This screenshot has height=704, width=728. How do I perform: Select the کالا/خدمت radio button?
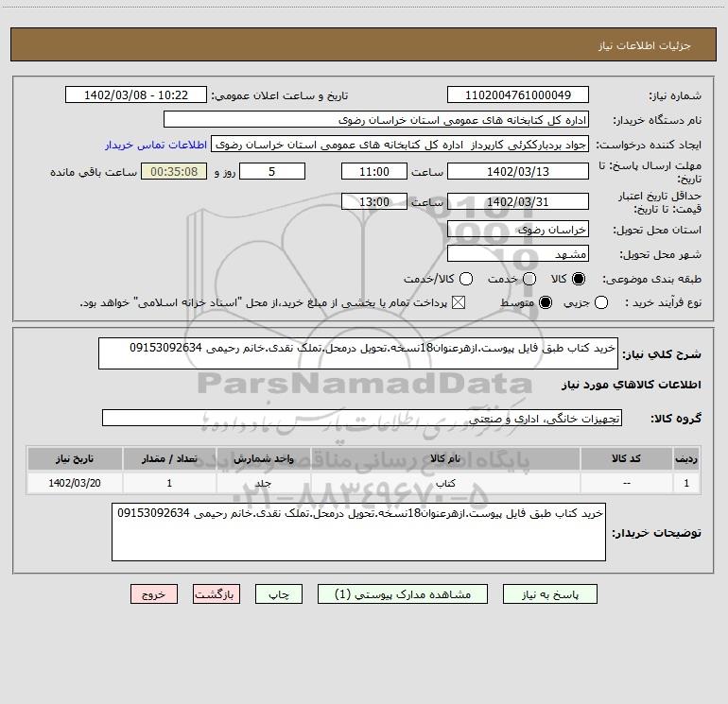tap(466, 279)
